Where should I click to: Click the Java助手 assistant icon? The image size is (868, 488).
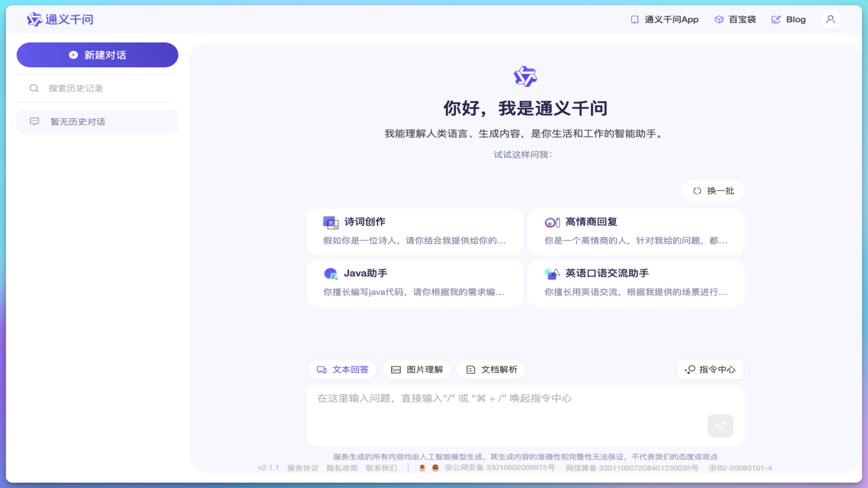click(x=329, y=273)
